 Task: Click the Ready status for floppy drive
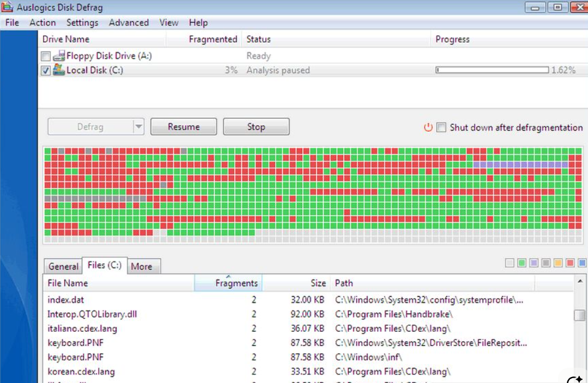(259, 56)
